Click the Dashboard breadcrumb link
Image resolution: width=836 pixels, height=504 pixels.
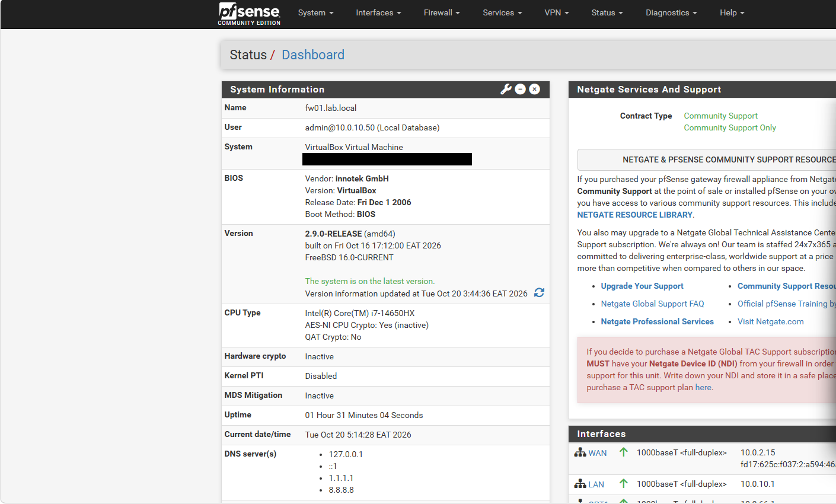coord(313,55)
